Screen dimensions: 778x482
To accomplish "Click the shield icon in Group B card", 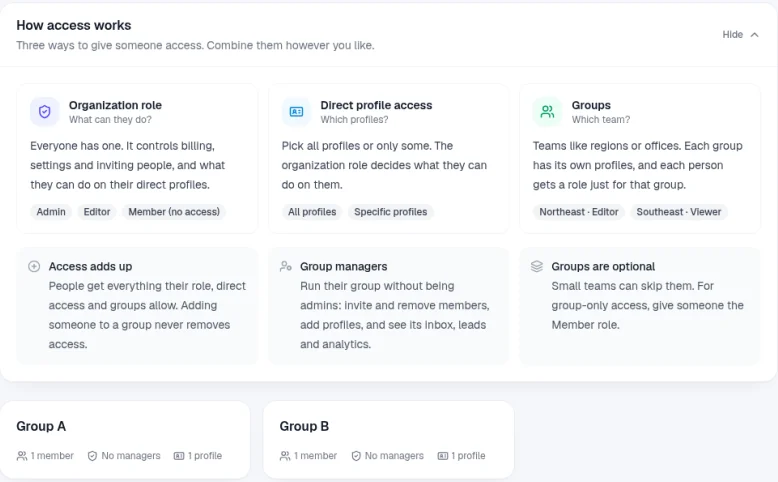I will (356, 456).
